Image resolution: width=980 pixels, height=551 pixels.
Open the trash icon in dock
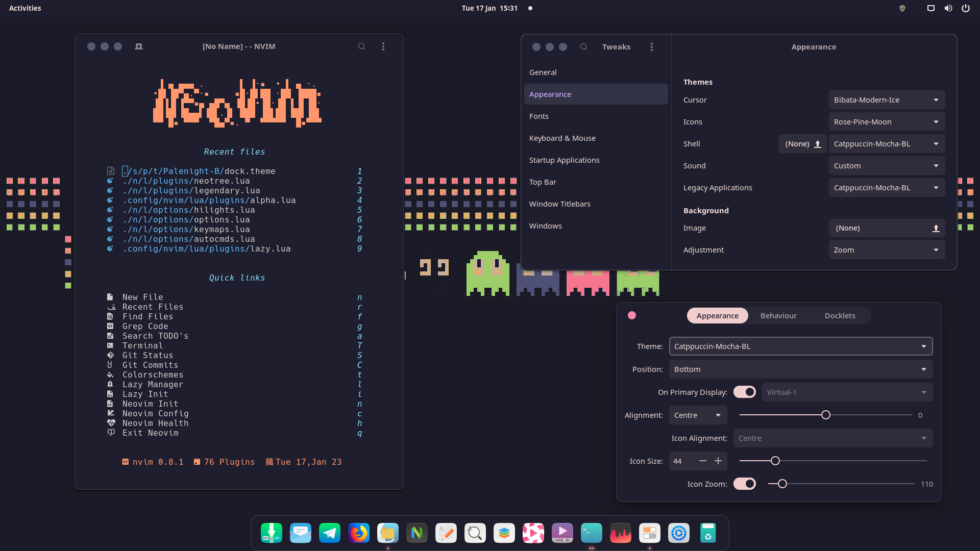(708, 533)
